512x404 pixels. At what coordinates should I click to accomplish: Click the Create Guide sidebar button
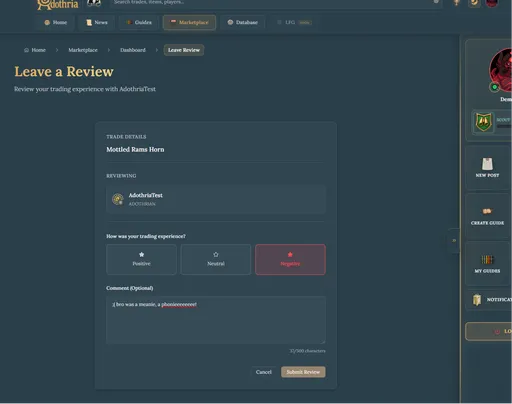click(x=487, y=216)
